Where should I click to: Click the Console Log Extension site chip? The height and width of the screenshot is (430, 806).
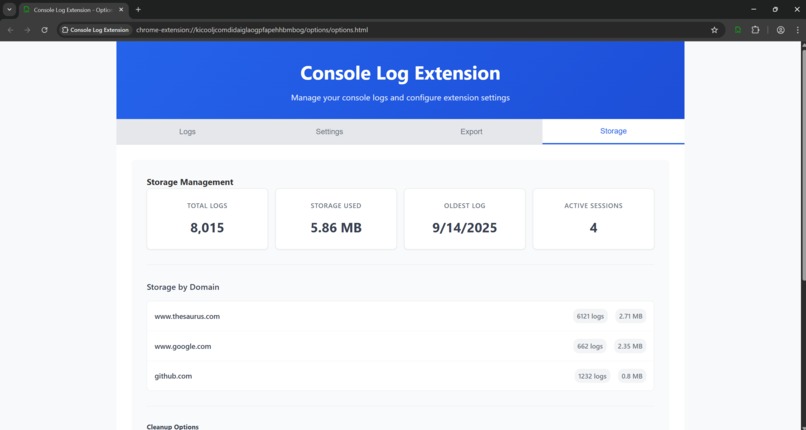coord(96,30)
